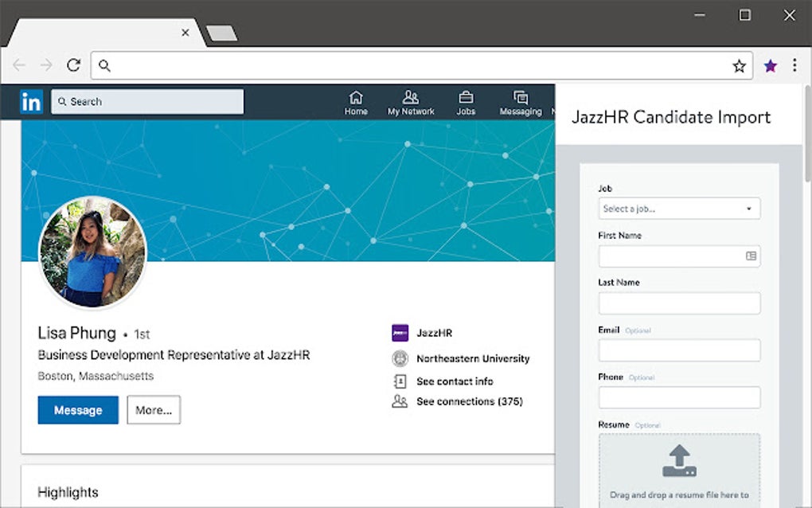The height and width of the screenshot is (508, 812).
Task: Click into the browser address bar
Action: (x=422, y=66)
